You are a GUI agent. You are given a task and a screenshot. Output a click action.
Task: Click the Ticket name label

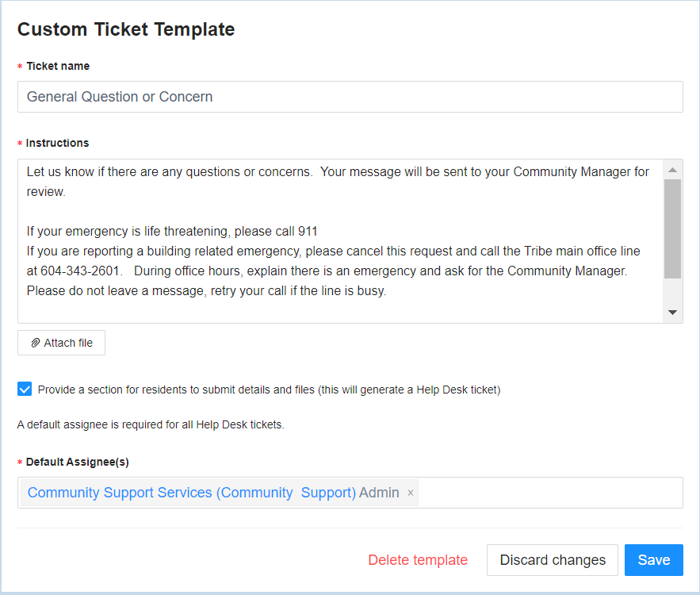(58, 66)
